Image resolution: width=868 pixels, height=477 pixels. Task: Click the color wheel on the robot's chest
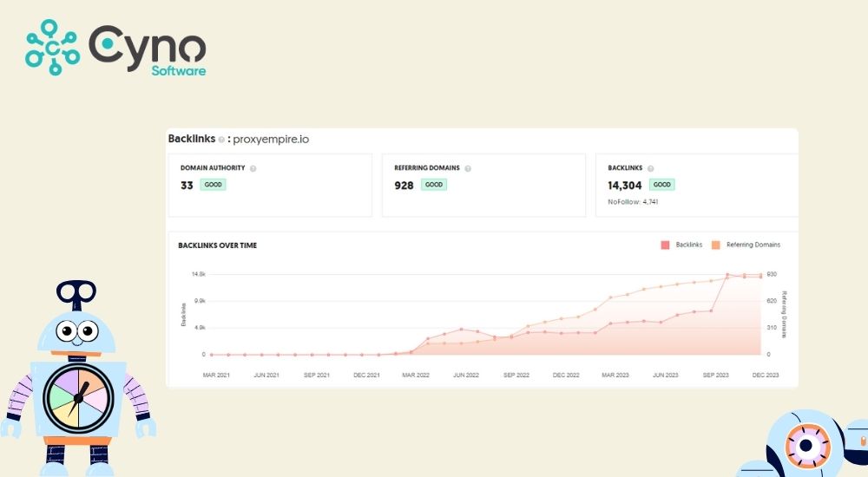(78, 396)
